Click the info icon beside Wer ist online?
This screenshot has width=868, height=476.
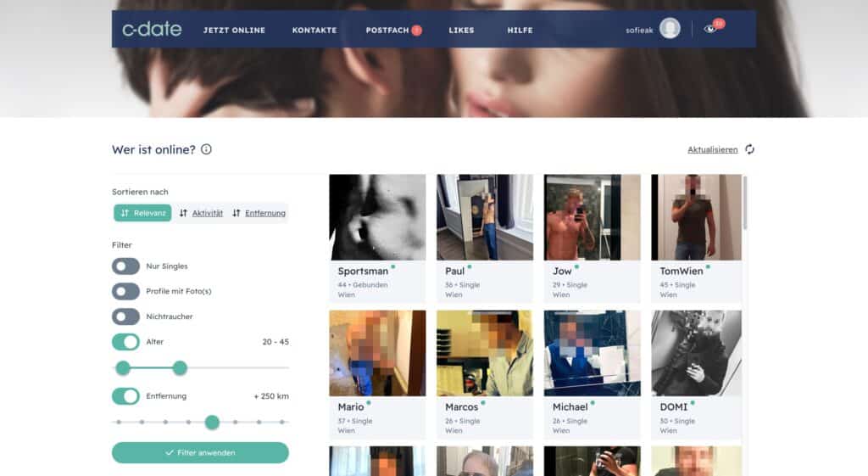206,149
